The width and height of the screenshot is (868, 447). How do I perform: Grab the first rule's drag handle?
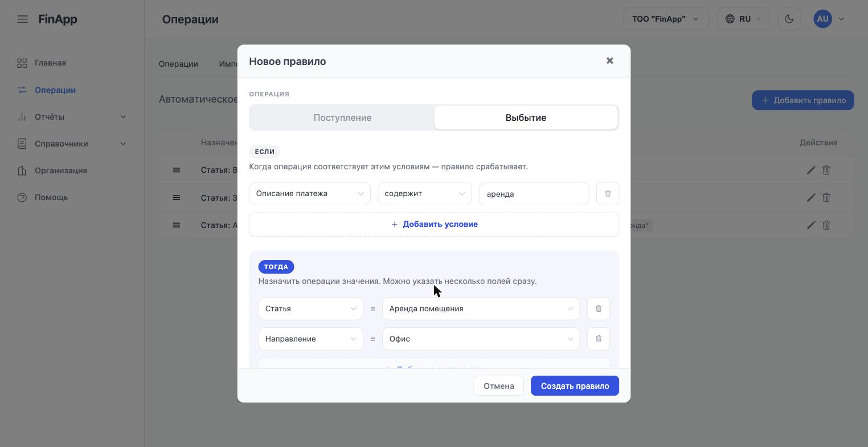177,170
